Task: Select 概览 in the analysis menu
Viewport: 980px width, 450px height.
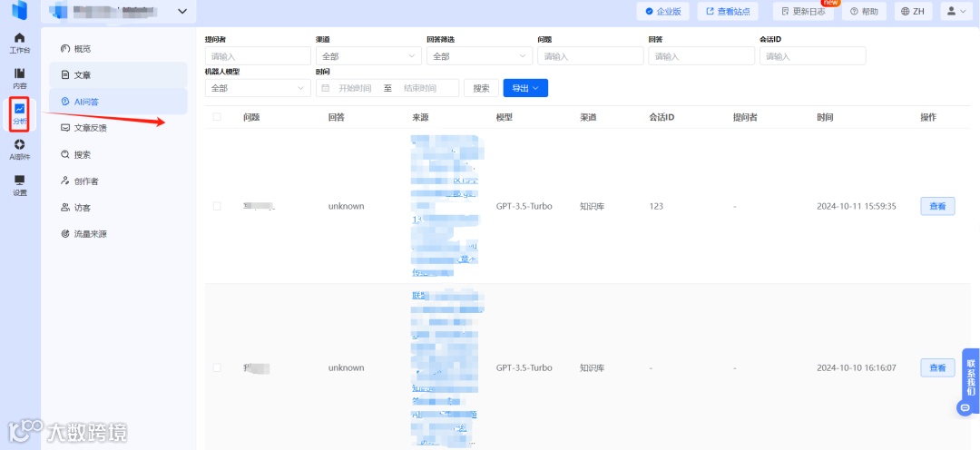Action: [118, 49]
